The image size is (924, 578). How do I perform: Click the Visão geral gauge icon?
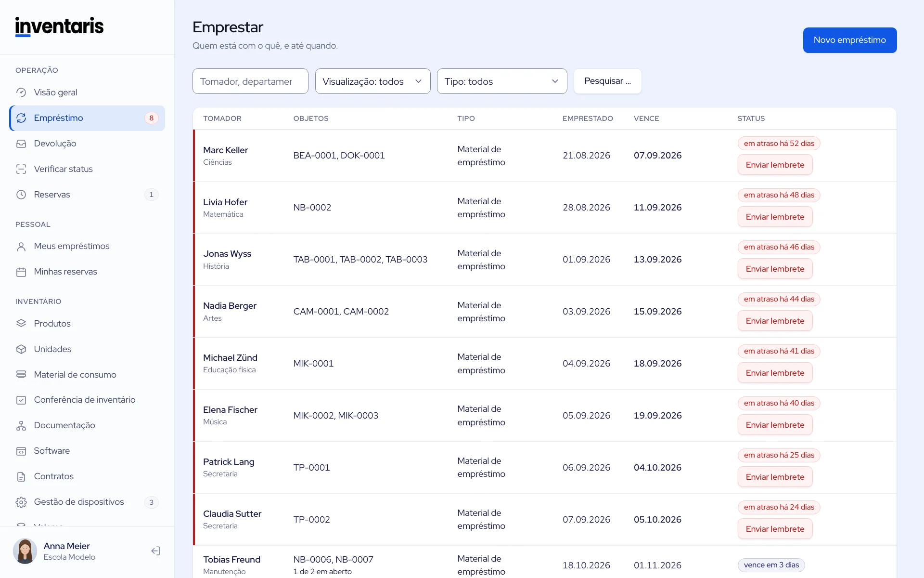click(21, 92)
